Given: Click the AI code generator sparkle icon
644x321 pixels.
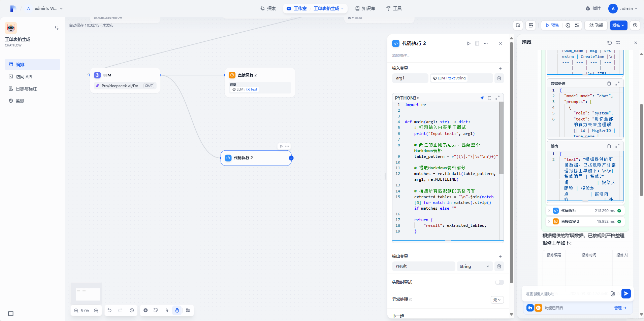Looking at the screenshot, I should tap(482, 98).
